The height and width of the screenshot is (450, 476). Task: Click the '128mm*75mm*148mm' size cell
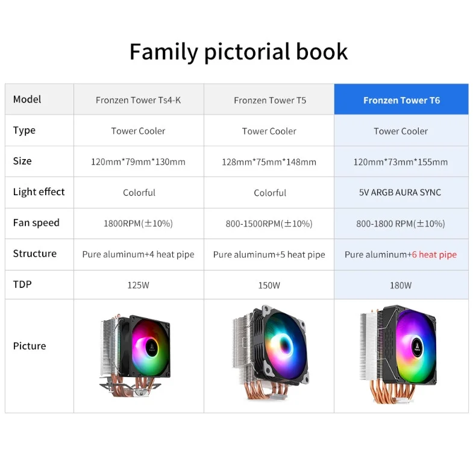tap(269, 161)
